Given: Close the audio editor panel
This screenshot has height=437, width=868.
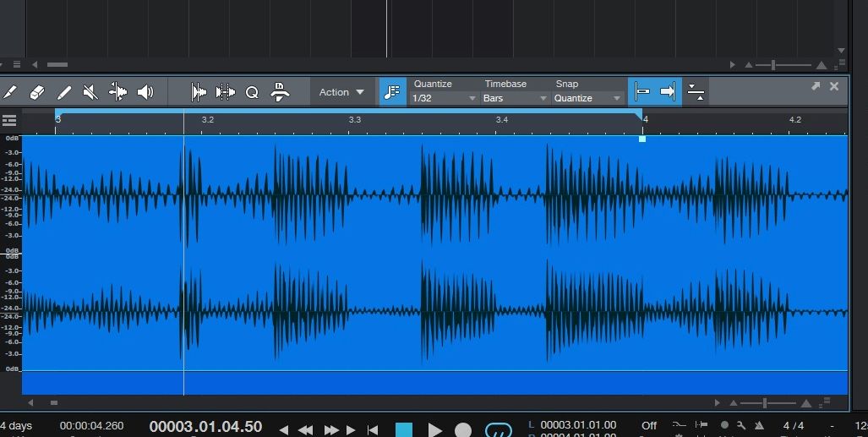Looking at the screenshot, I should tap(834, 86).
